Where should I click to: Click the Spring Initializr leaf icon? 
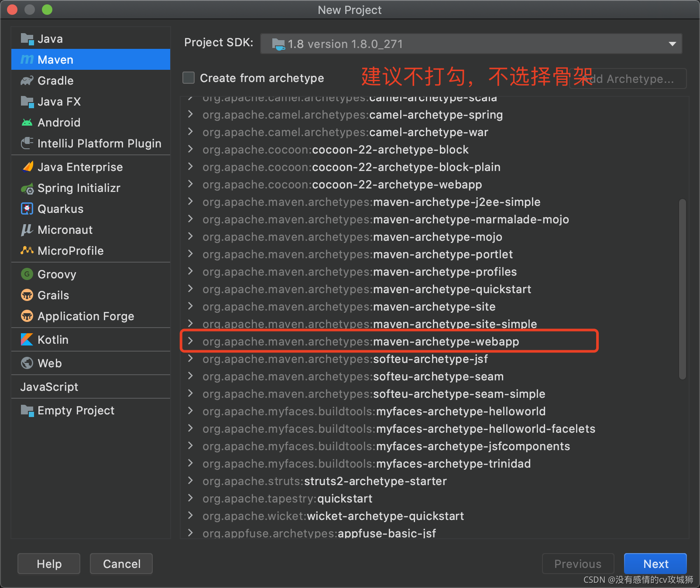click(27, 188)
